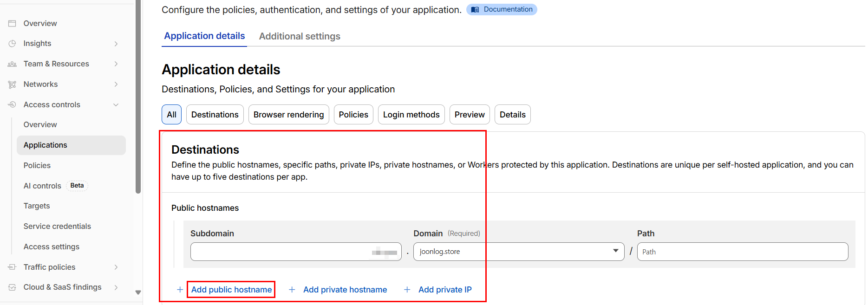Screen dimensions: 868x305
Task: Open the Documentation link
Action: click(x=502, y=9)
